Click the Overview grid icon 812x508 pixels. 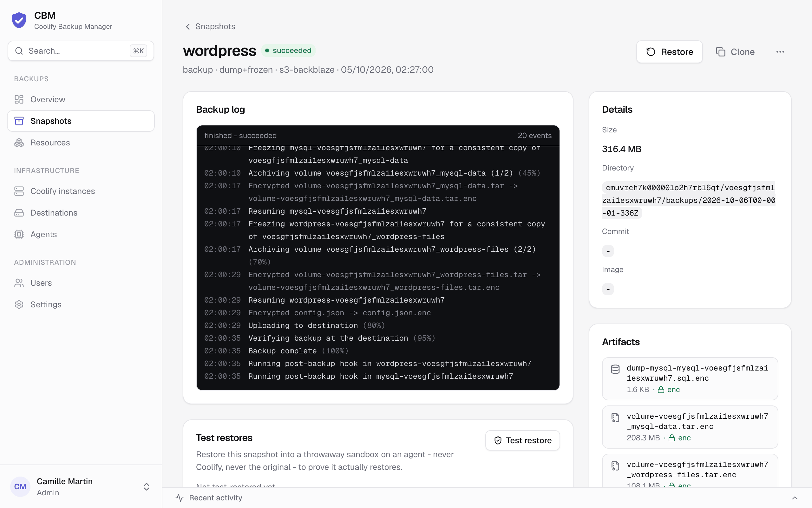[19, 99]
